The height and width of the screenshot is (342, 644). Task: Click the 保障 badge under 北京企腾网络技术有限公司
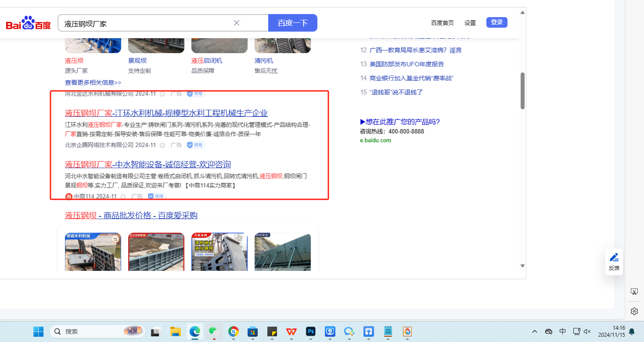[x=196, y=145]
